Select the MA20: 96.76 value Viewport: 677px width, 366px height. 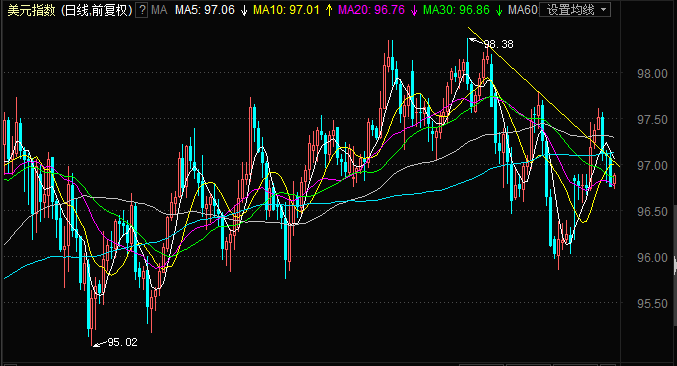tap(371, 10)
